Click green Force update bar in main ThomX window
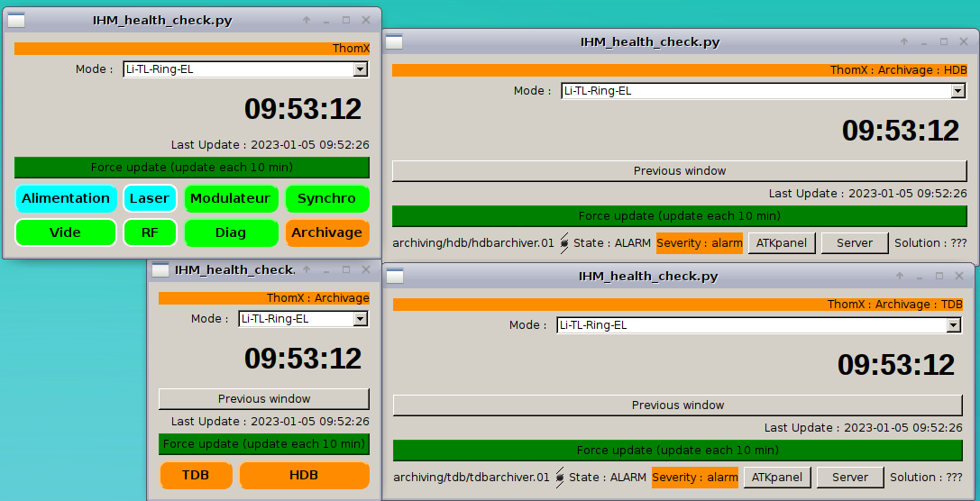The height and width of the screenshot is (501, 980). pos(191,168)
